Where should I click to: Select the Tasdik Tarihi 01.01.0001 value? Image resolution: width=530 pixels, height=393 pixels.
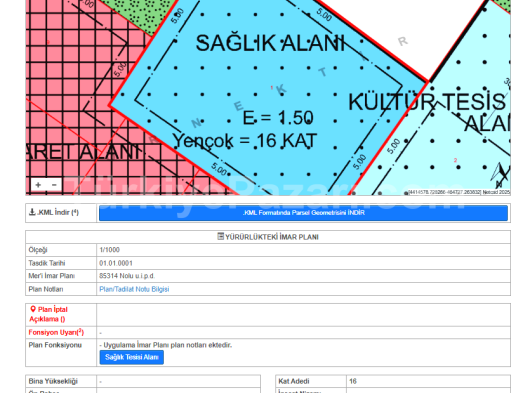point(116,263)
